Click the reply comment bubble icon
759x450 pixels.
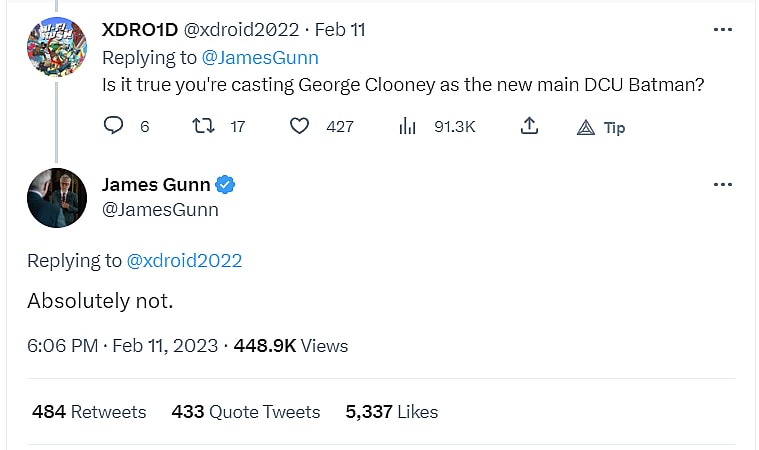[114, 126]
